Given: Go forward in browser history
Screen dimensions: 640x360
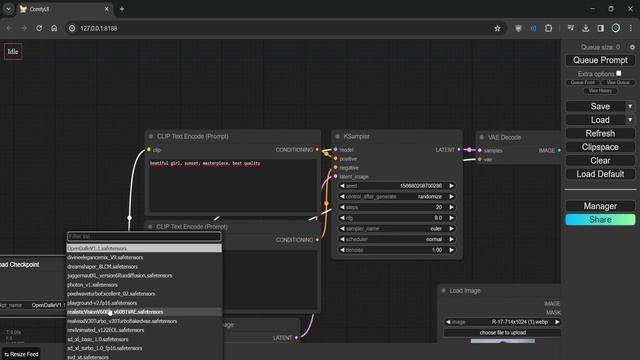Looking at the screenshot, I should (x=24, y=28).
